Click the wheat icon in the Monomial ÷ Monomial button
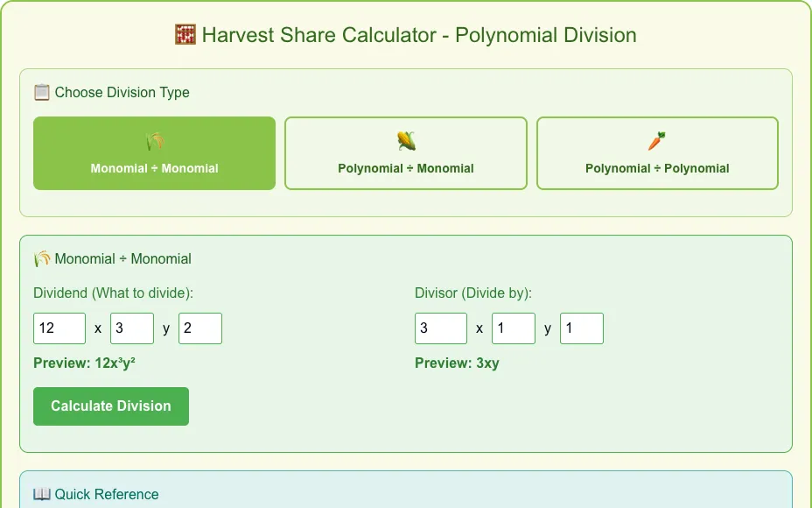Screen dimensions: 812x508 pyautogui.click(x=154, y=141)
